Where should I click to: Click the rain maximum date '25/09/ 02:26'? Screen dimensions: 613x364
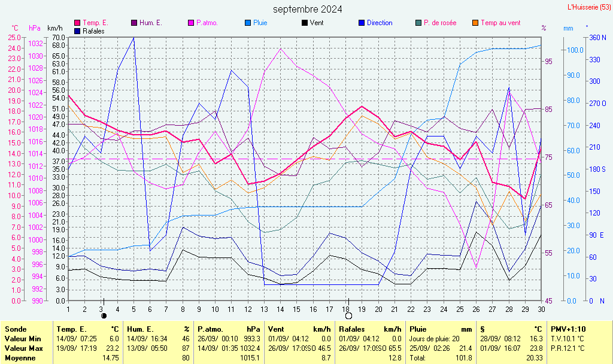point(429,348)
